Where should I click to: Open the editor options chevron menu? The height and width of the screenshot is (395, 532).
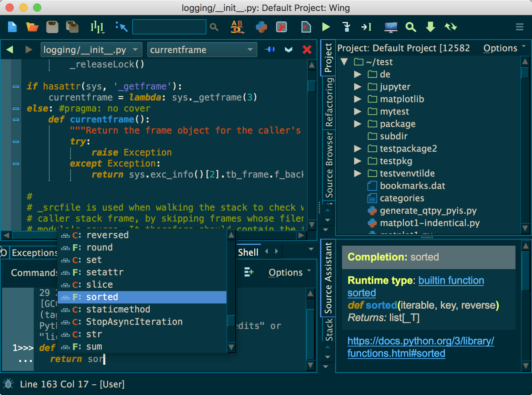point(289,50)
